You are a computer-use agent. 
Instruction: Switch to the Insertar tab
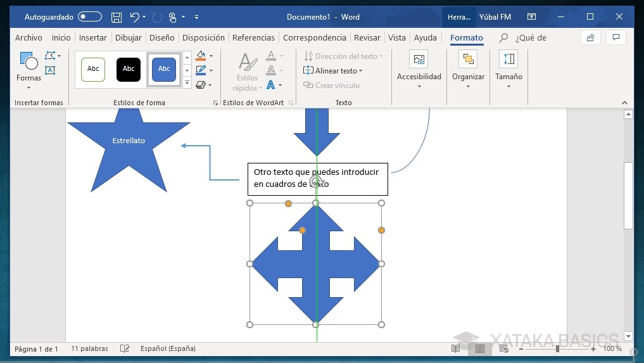pyautogui.click(x=93, y=37)
